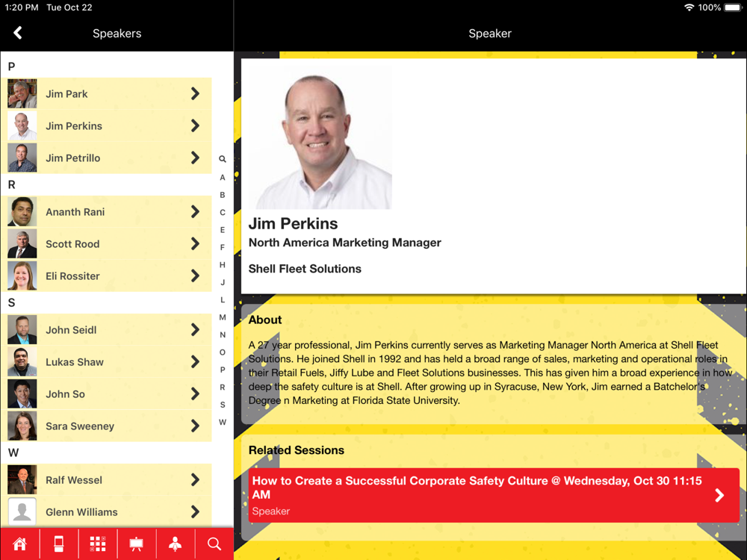Tap Eli Rossiter's avatar thumbnail

22,276
